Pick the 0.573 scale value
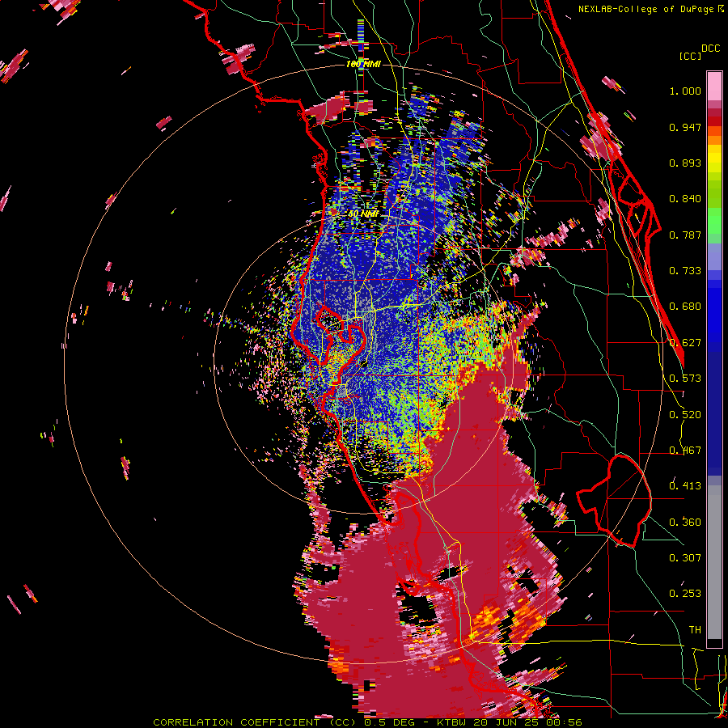The image size is (728, 728). [x=685, y=379]
